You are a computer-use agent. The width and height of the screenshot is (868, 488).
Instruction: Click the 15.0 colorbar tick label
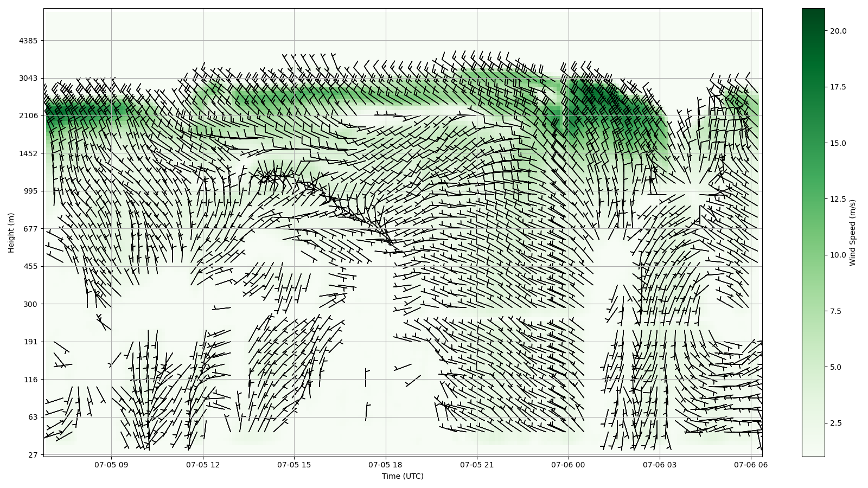coord(838,143)
